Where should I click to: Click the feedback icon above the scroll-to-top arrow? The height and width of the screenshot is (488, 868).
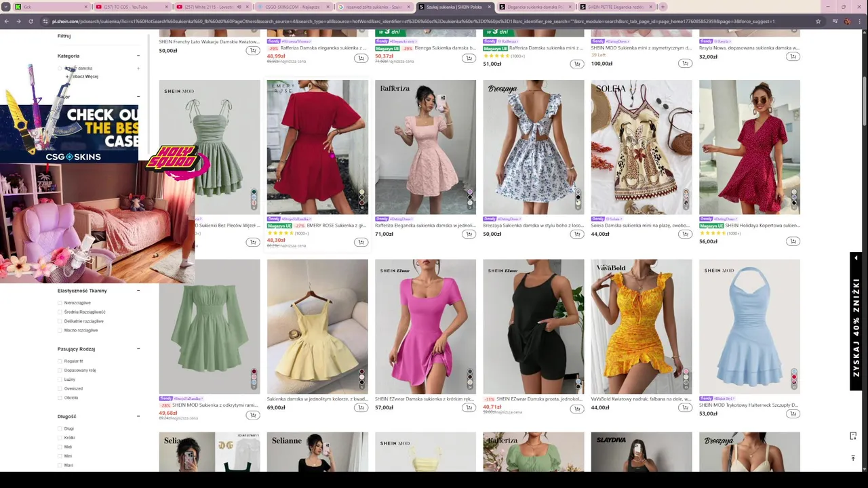853,436
